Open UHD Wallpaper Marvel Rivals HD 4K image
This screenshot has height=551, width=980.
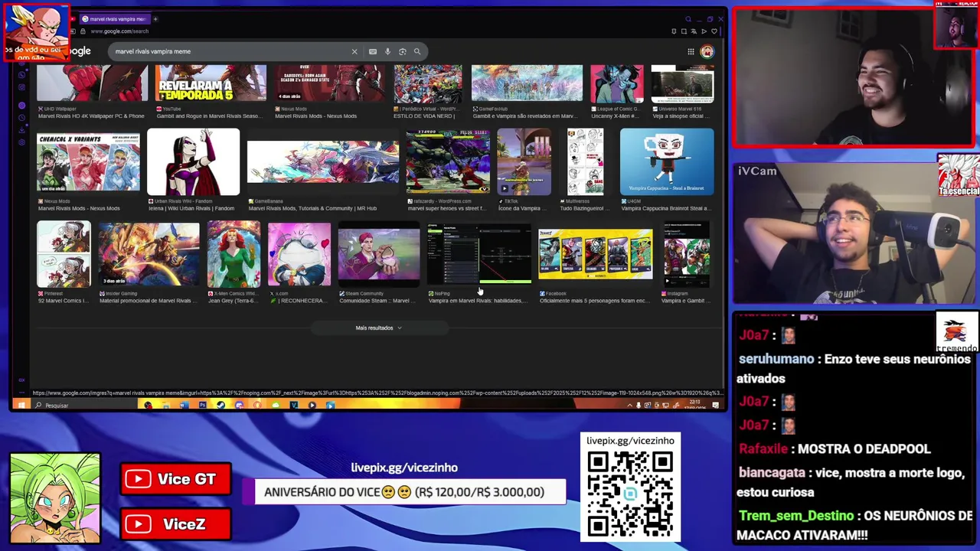(x=92, y=83)
